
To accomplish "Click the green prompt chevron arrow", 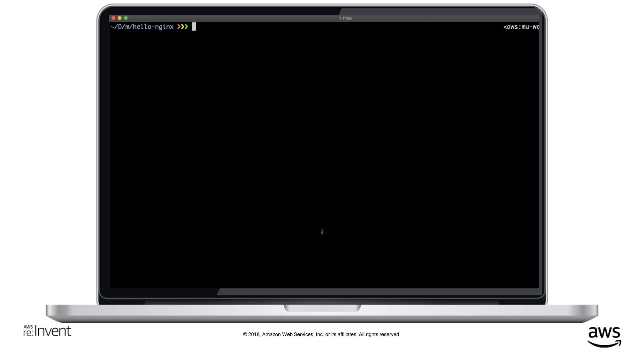I will click(186, 27).
